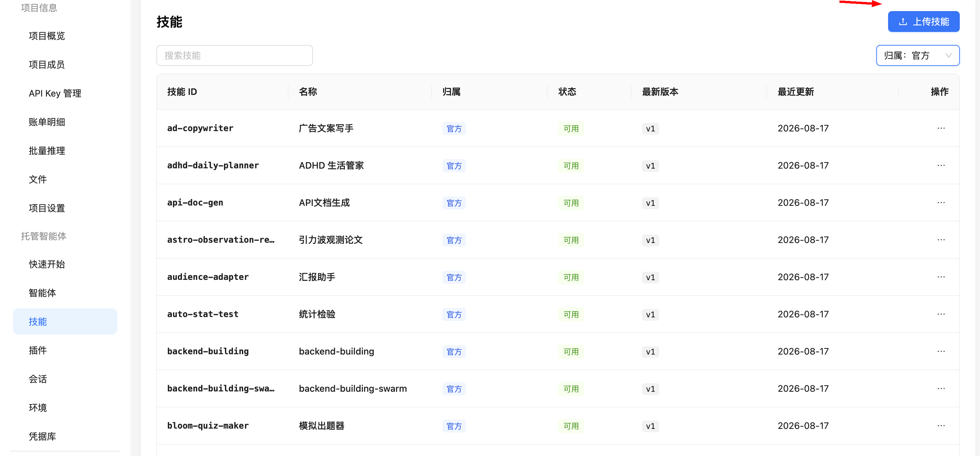Click truncated skill ID backend-building-swa…

[221, 388]
